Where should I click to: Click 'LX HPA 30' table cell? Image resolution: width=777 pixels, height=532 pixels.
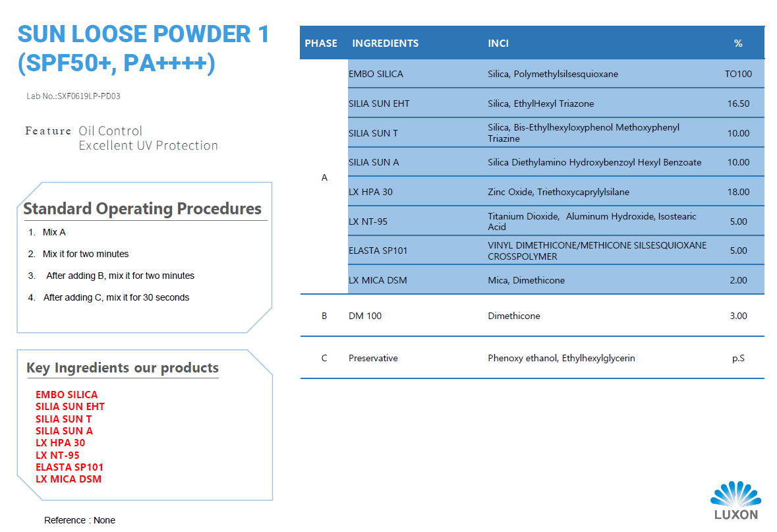[370, 192]
